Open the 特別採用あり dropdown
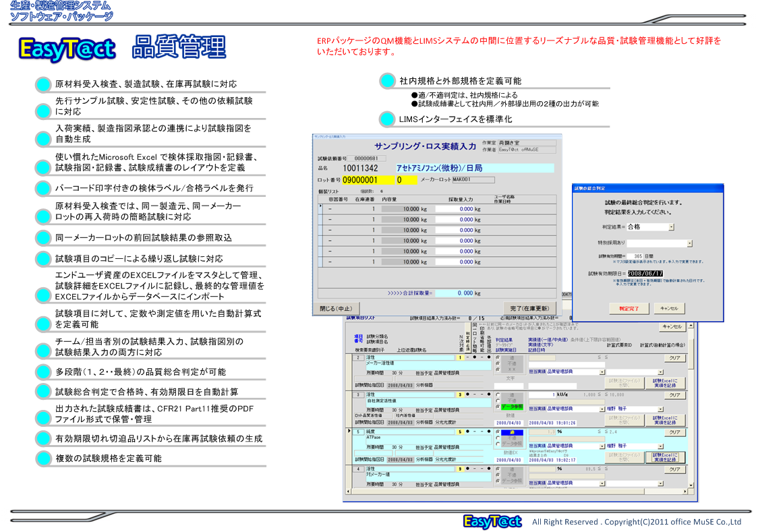Viewport: 758px width, 532px height. coord(690,243)
